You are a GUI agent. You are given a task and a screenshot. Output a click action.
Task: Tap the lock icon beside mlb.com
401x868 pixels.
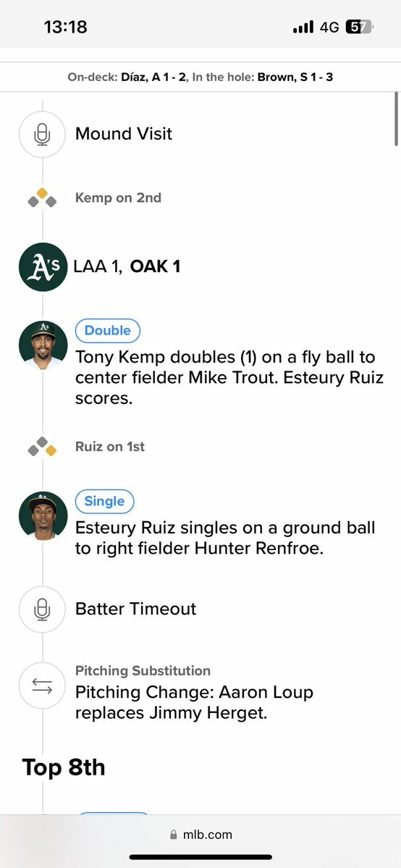click(174, 835)
